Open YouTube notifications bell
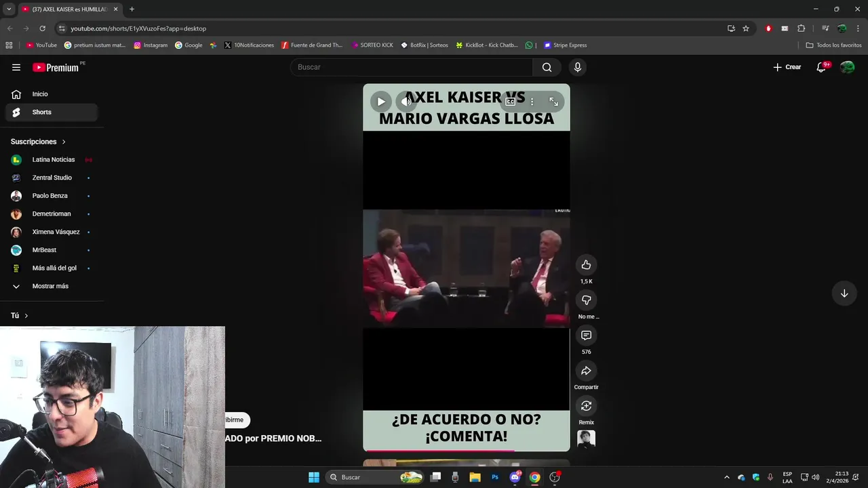This screenshot has width=868, height=488. tap(821, 67)
